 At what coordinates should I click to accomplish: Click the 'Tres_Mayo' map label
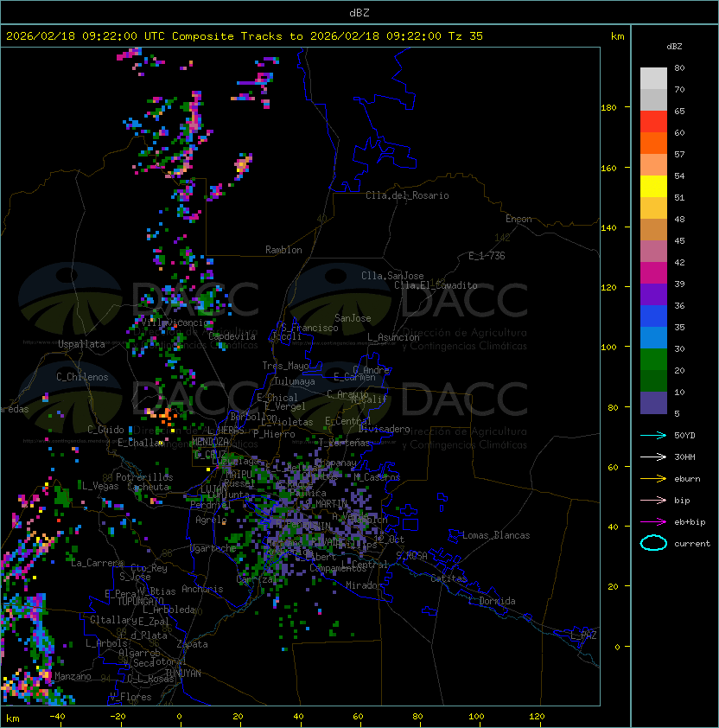[x=285, y=366]
